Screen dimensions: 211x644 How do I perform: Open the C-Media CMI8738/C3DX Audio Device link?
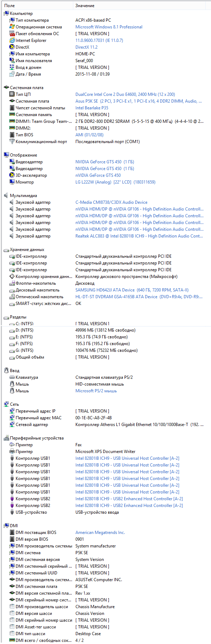pos(111,202)
